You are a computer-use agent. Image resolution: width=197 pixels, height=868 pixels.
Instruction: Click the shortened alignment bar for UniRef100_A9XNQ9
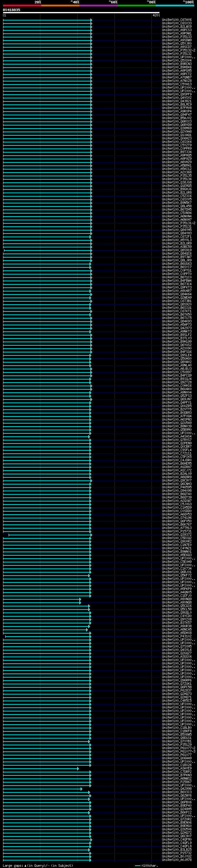[42, 599]
